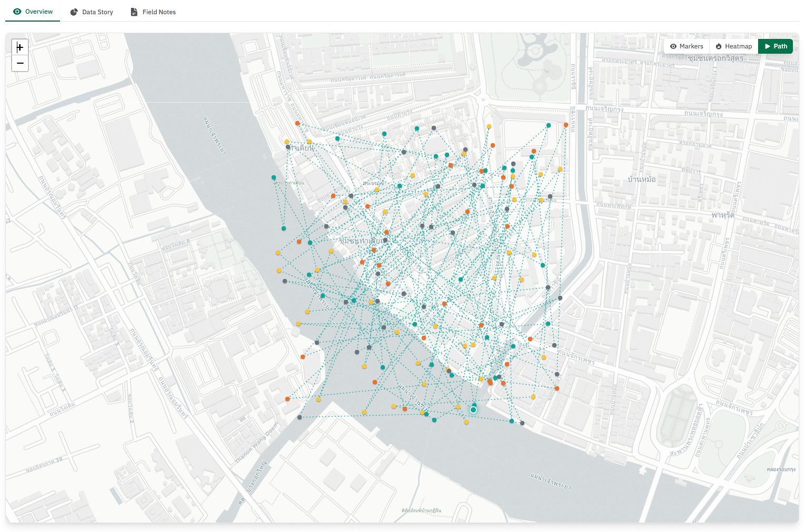Zoom in with the plus button
This screenshot has height=532, width=805.
(20, 47)
